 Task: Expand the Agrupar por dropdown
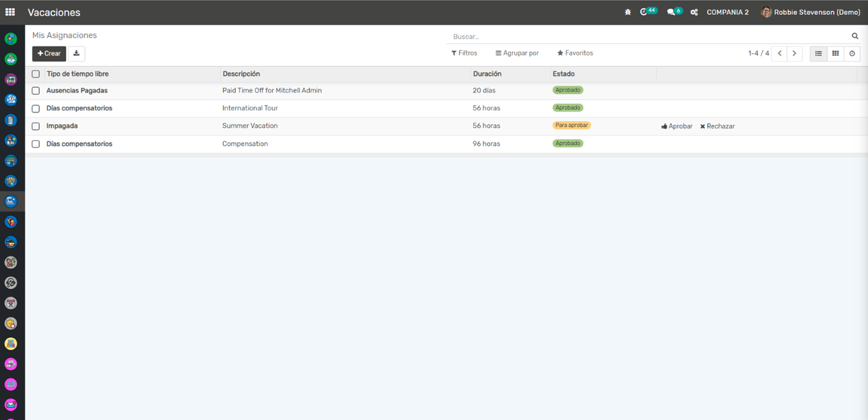tap(517, 53)
